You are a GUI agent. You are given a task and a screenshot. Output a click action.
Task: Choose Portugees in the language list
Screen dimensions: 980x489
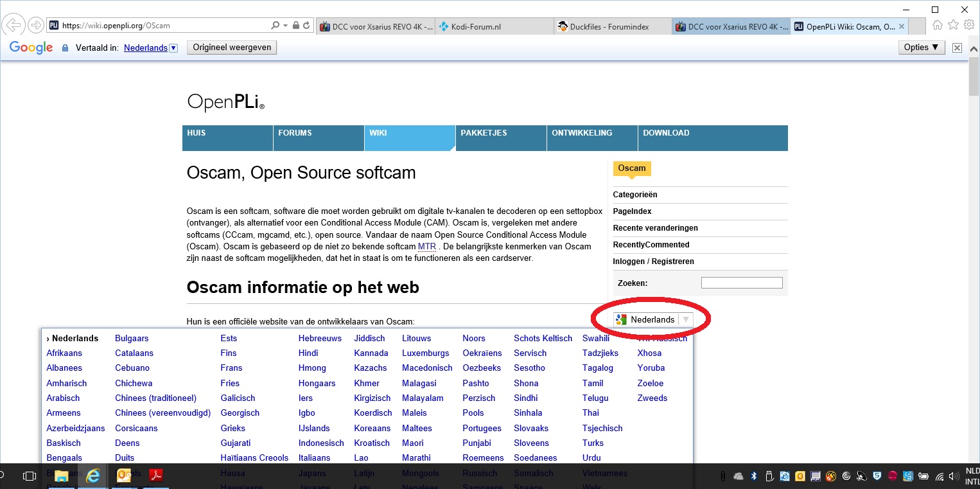coord(482,429)
